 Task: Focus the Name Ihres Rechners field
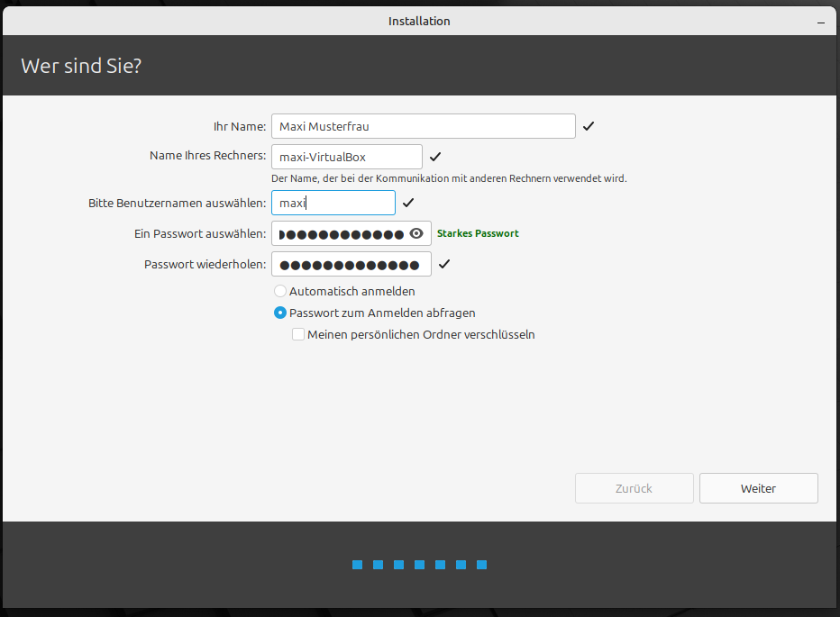point(347,157)
